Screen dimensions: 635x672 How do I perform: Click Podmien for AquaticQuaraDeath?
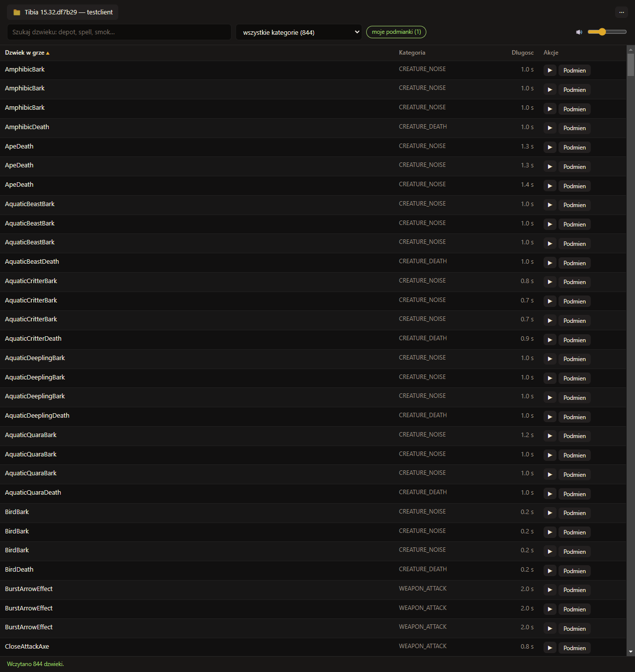pos(574,494)
